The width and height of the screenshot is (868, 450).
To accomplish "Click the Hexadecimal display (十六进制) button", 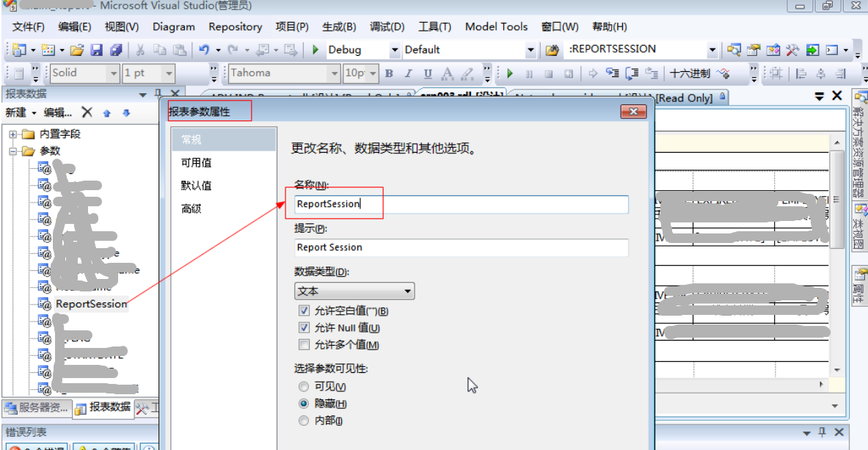I will 689,73.
